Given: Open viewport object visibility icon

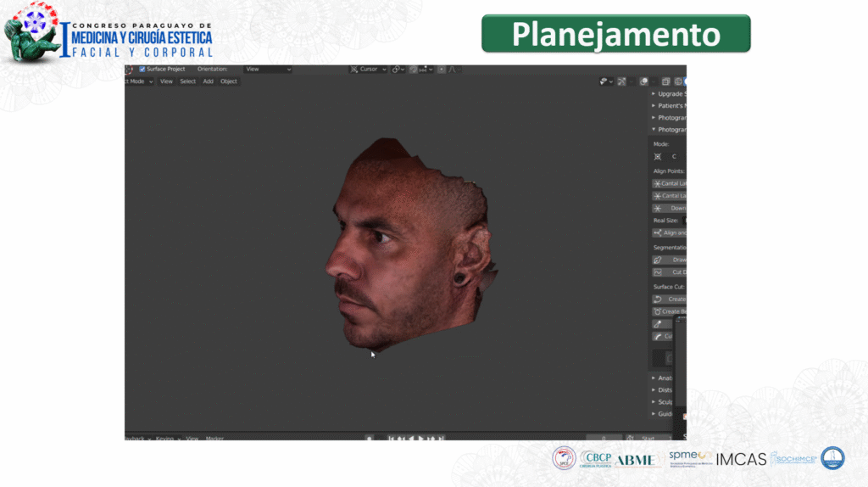Looking at the screenshot, I should (x=606, y=81).
